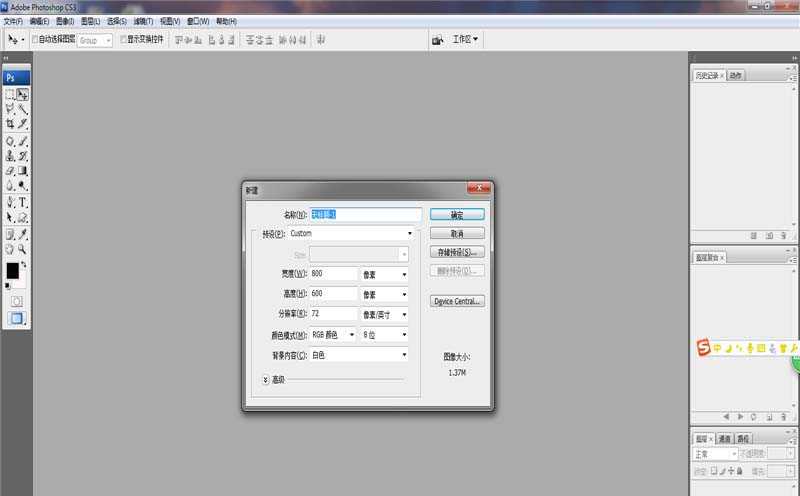Tick the 显示变换控件 checkbox
The height and width of the screenshot is (496, 800).
[x=123, y=40]
